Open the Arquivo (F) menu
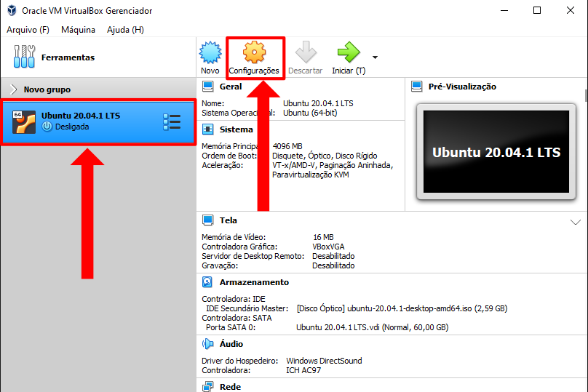Screen dimensions: 588x392 click(28, 30)
